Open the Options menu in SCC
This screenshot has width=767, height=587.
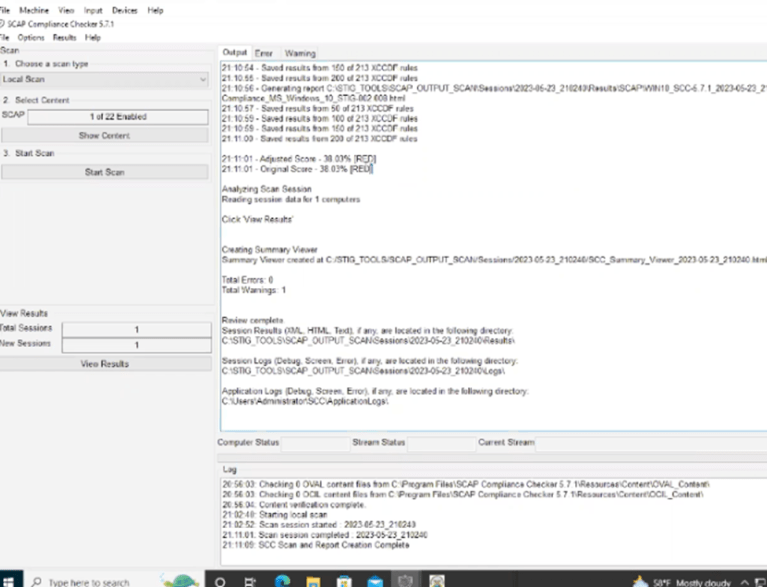tap(31, 37)
